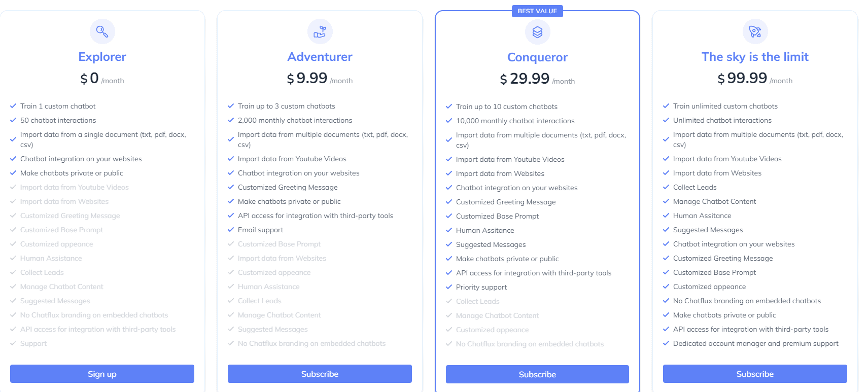Subscribe to the $99.99 per month plan
The image size is (868, 392).
[x=755, y=374]
